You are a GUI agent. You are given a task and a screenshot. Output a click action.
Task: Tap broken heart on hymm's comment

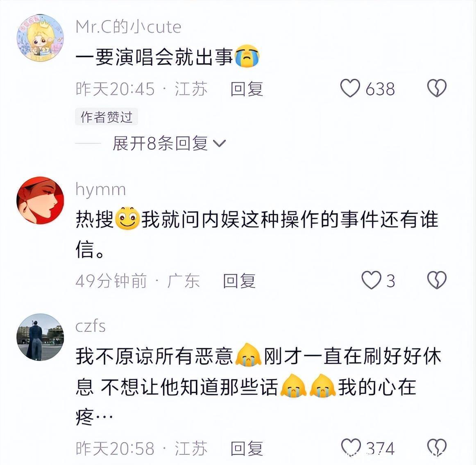437,280
